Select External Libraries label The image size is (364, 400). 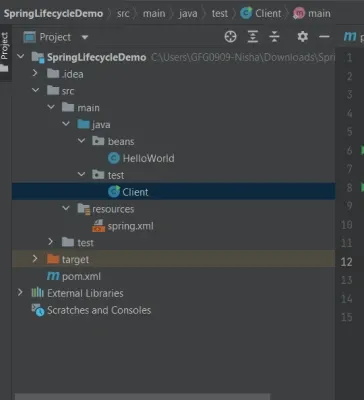[85, 293]
